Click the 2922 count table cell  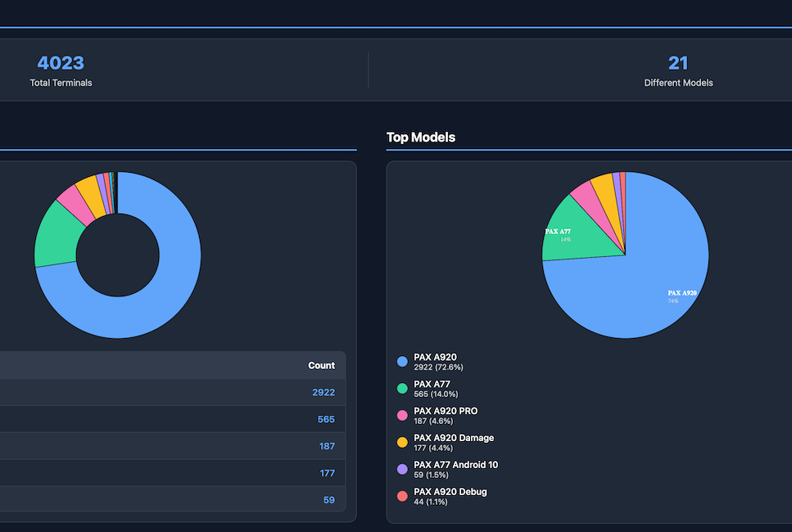coord(324,392)
